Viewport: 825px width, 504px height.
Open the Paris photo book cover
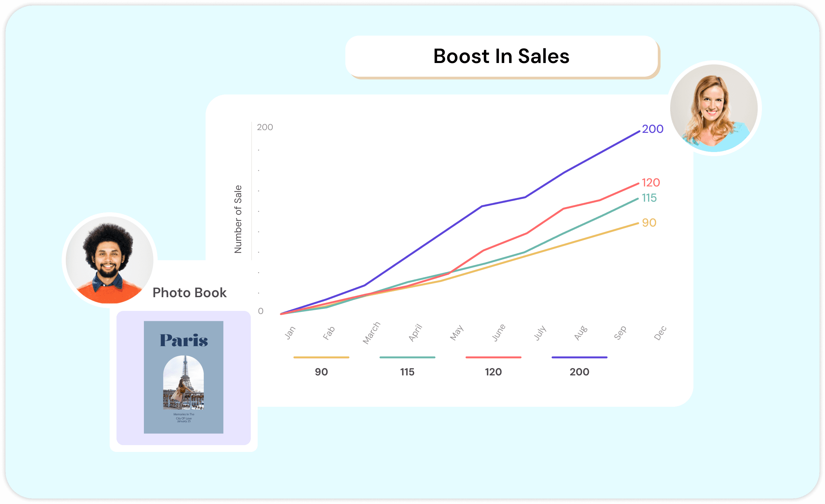[x=184, y=377]
